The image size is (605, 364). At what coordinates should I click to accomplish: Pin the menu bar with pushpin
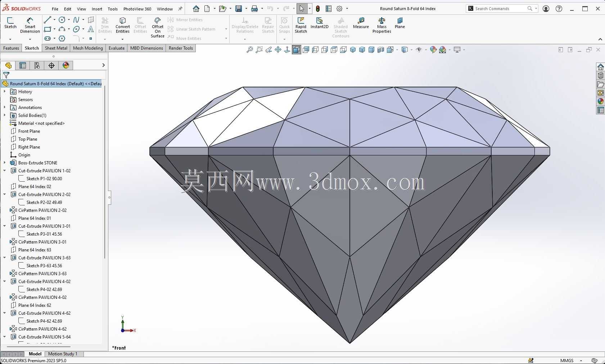click(x=180, y=9)
